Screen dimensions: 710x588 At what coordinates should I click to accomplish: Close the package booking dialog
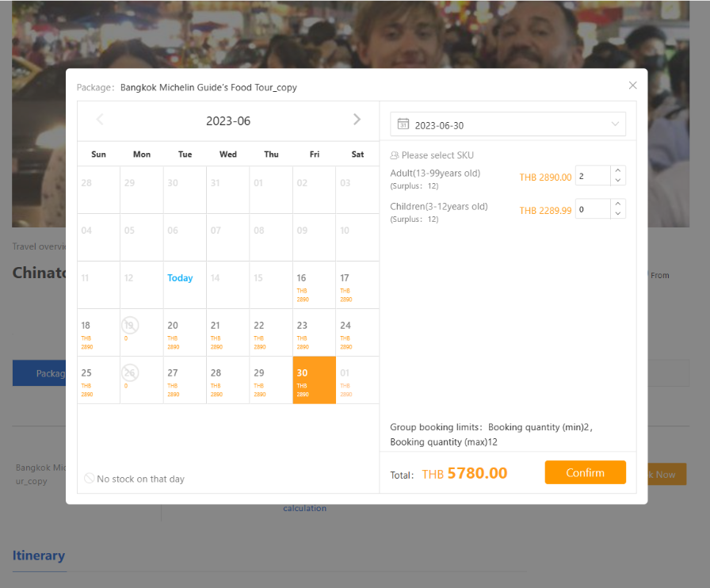[x=632, y=86]
